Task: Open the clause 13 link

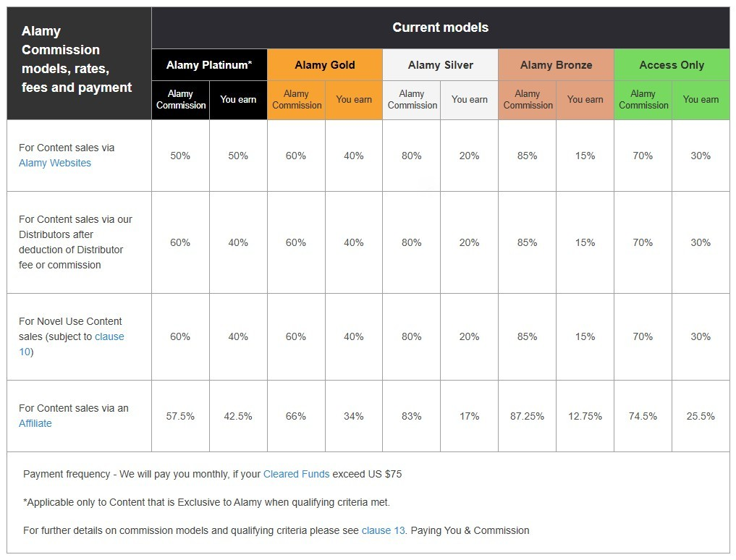Action: tap(383, 530)
